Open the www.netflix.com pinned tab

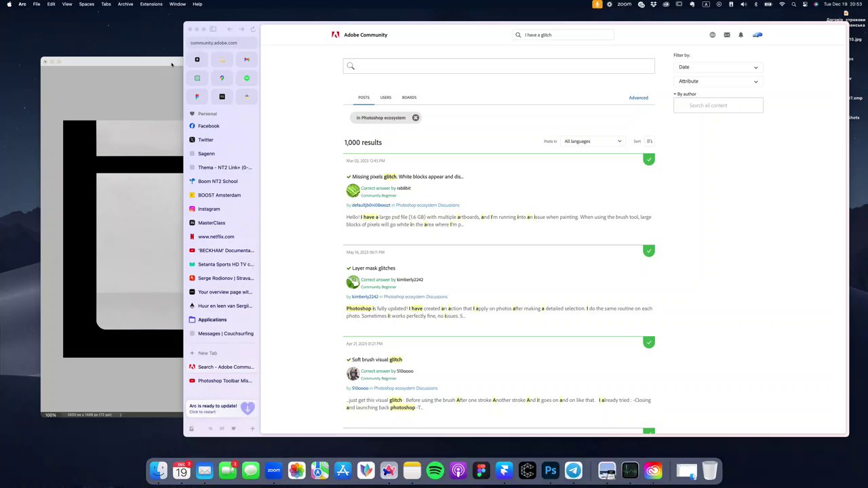[222, 237]
